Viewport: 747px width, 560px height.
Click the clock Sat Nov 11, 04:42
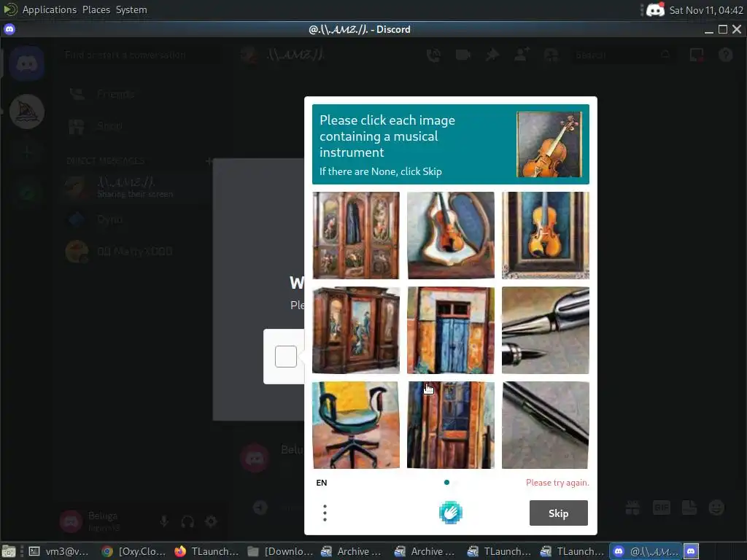[706, 10]
